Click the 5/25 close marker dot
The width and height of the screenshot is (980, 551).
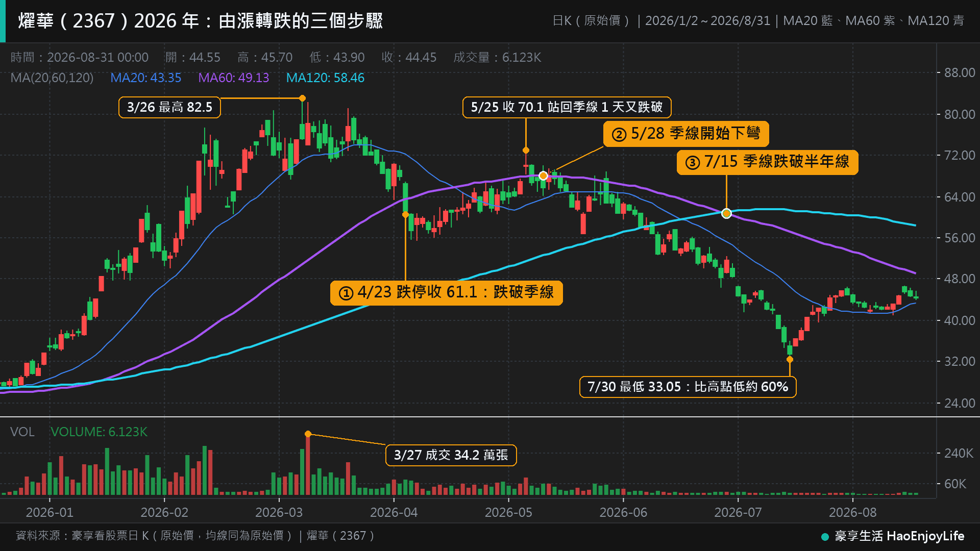pos(526,150)
